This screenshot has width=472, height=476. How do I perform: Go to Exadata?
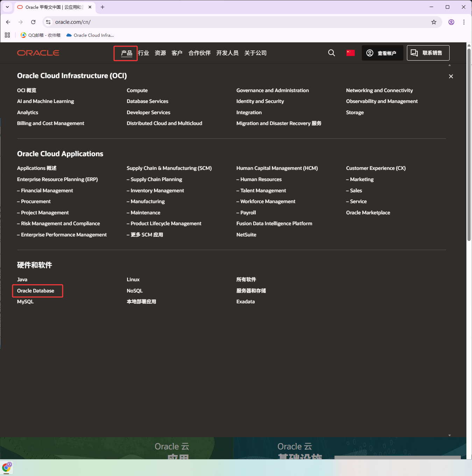point(246,302)
